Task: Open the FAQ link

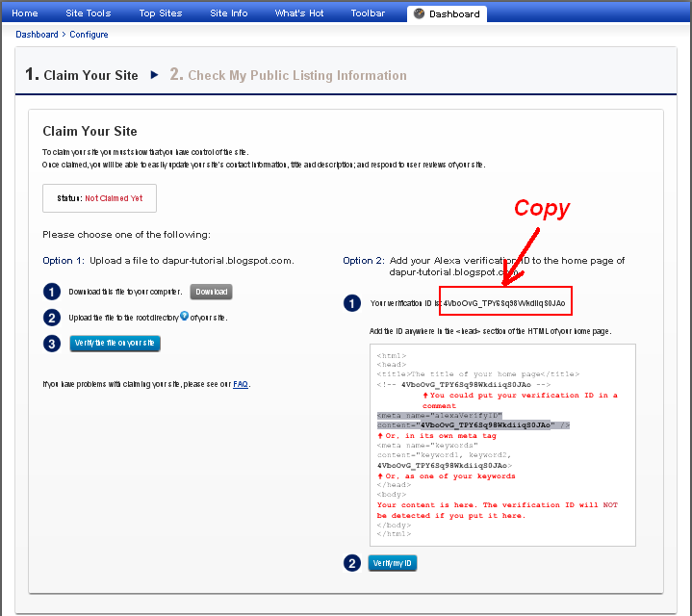Action: [x=241, y=384]
